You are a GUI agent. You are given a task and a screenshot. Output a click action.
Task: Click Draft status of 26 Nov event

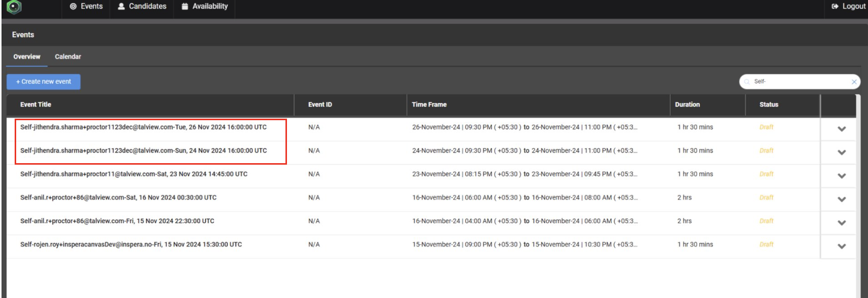click(766, 127)
